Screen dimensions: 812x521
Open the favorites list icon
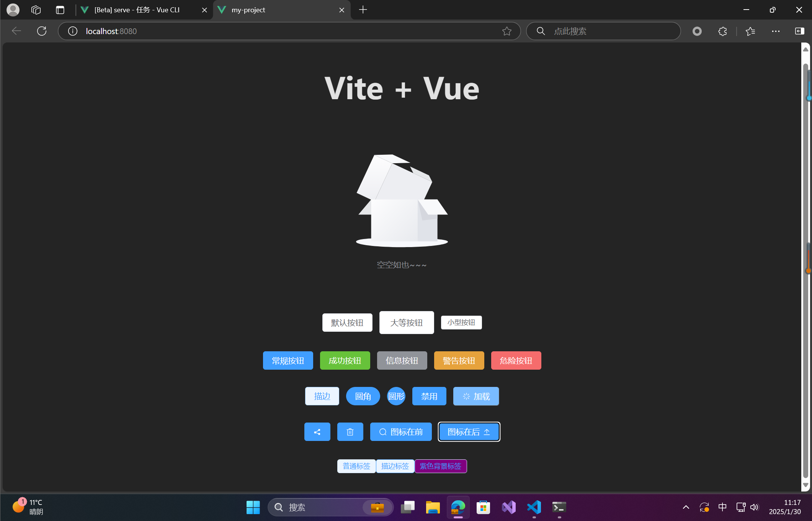[750, 31]
